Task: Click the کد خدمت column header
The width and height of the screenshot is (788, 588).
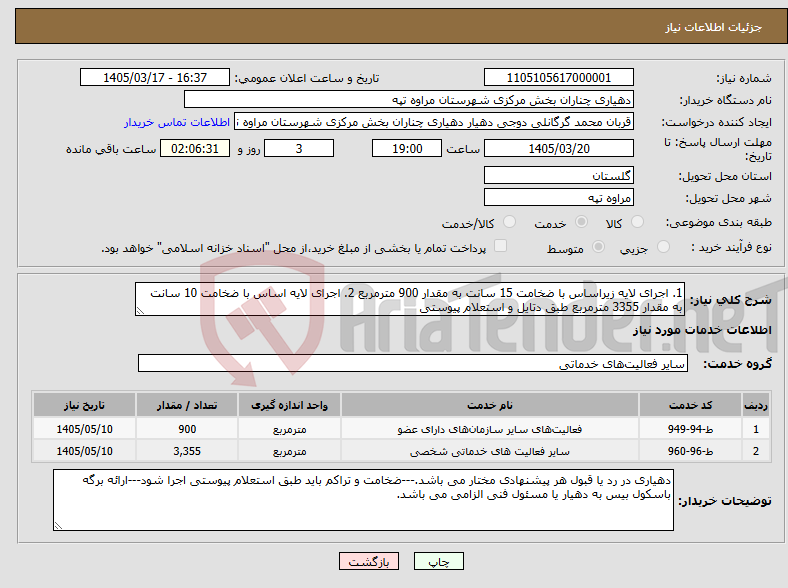Action: pyautogui.click(x=691, y=405)
